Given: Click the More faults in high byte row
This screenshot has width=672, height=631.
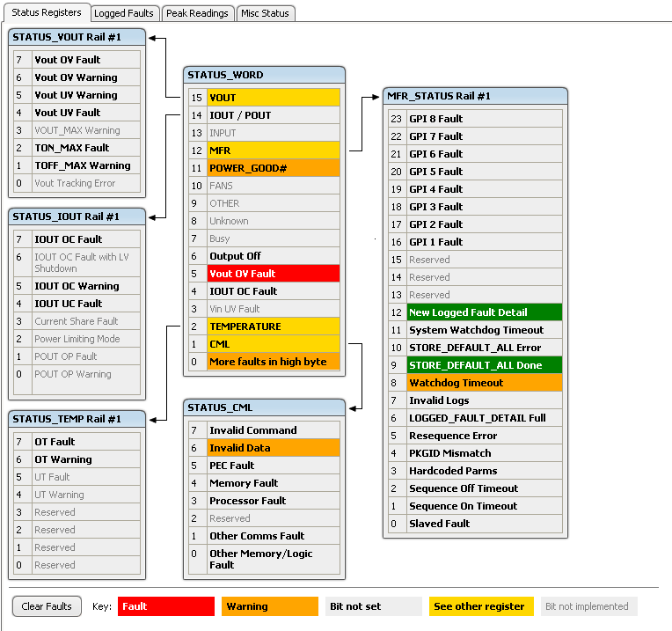Looking at the screenshot, I should point(273,362).
